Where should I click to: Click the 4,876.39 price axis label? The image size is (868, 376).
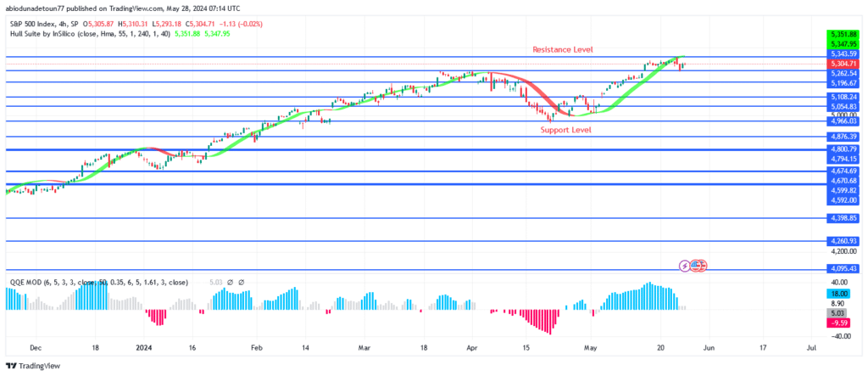point(843,137)
